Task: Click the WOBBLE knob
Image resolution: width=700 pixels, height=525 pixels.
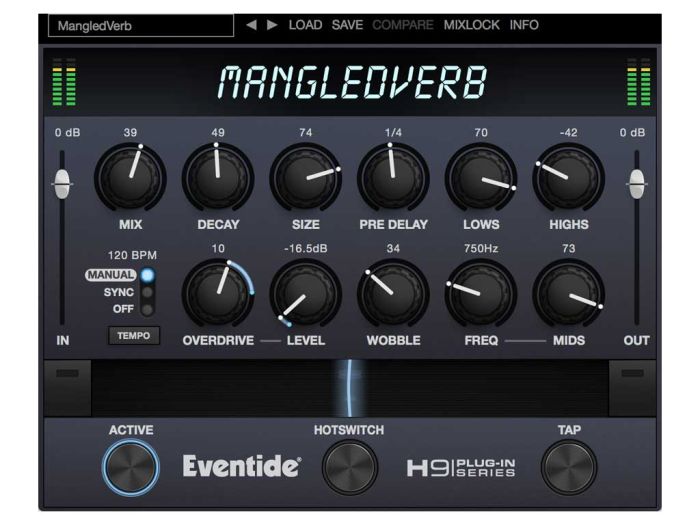Action: (393, 294)
